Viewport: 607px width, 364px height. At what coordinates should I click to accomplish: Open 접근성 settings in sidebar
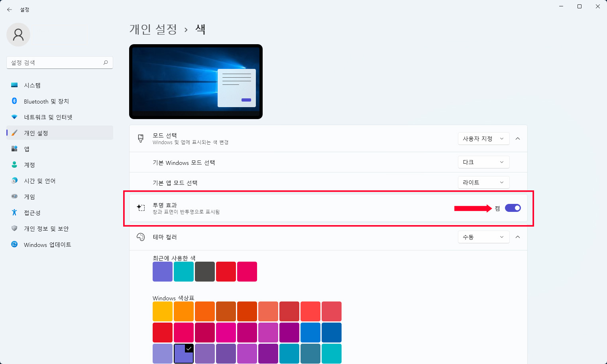(x=60, y=213)
